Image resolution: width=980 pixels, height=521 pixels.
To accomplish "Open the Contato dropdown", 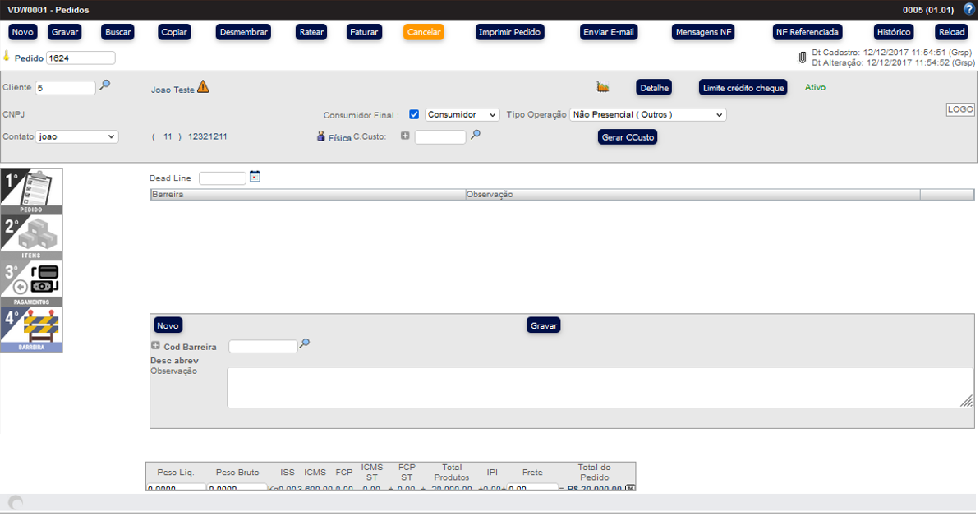I will pos(77,137).
